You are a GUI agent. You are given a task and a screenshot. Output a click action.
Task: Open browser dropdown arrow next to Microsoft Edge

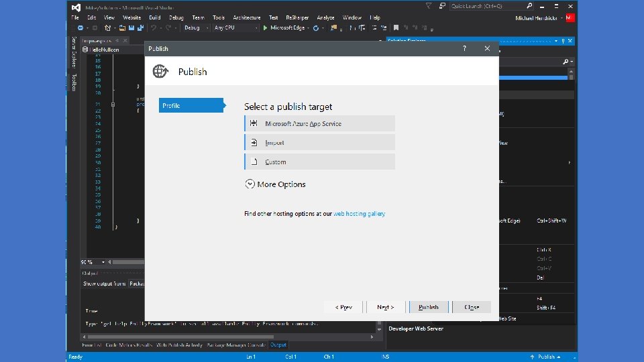coord(308,28)
